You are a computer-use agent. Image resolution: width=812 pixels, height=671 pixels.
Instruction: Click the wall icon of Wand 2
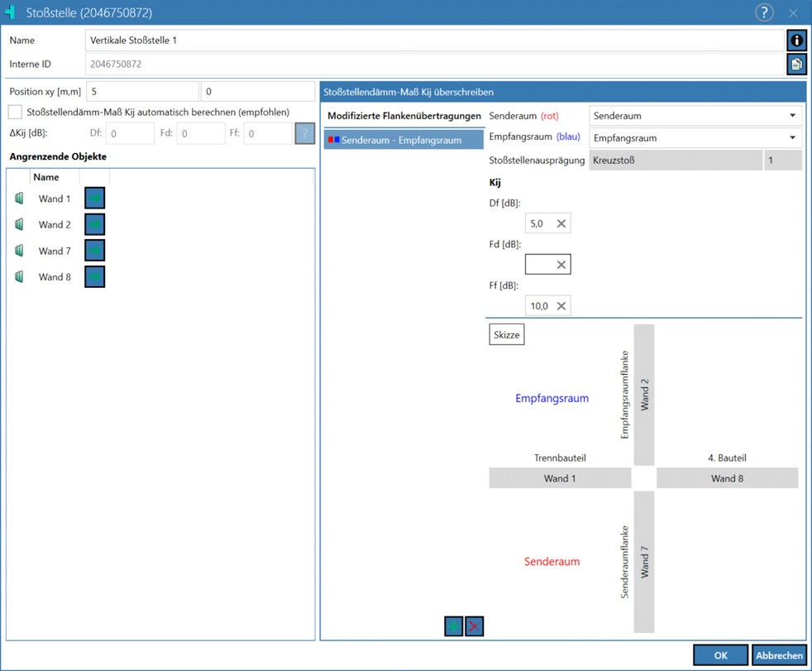point(19,224)
